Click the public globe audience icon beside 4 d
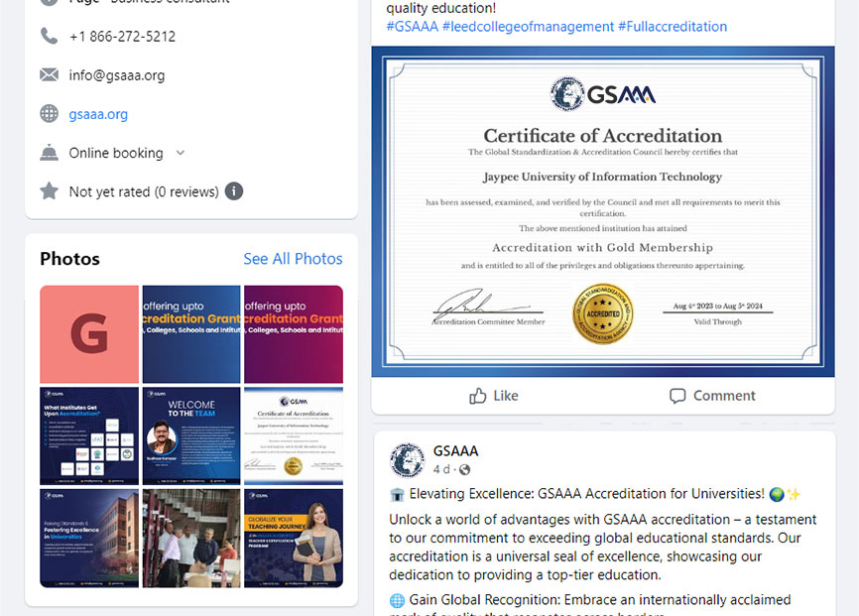 [464, 469]
